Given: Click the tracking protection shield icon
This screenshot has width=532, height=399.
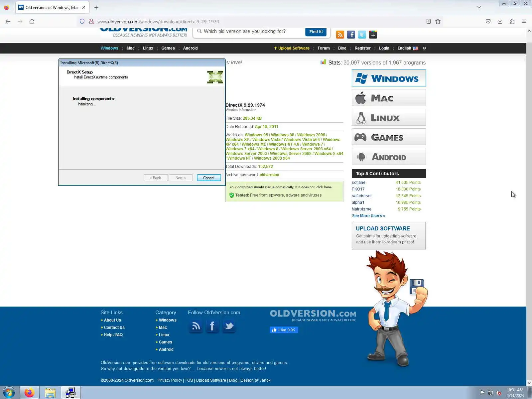Looking at the screenshot, I should (82, 21).
